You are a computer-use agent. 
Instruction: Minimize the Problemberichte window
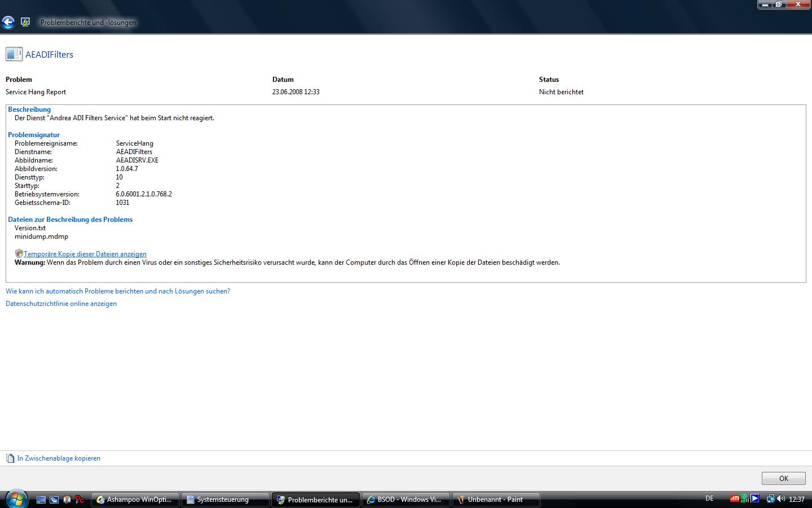(765, 4)
